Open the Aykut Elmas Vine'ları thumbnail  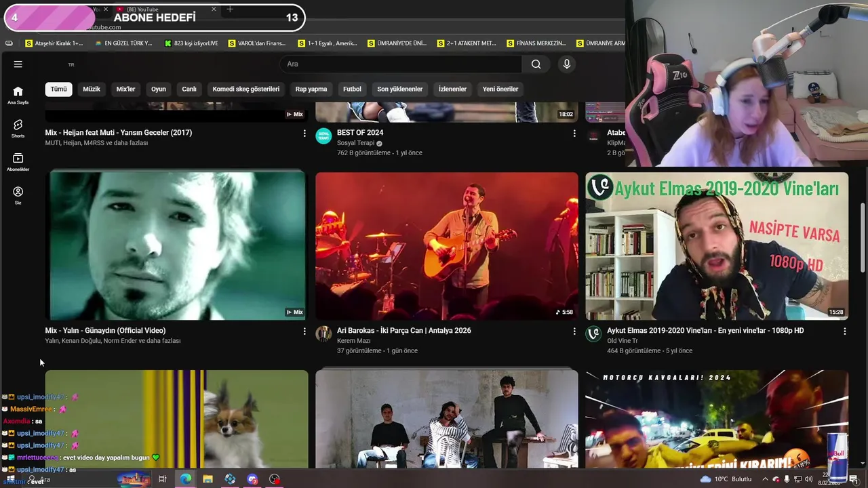[x=717, y=245]
